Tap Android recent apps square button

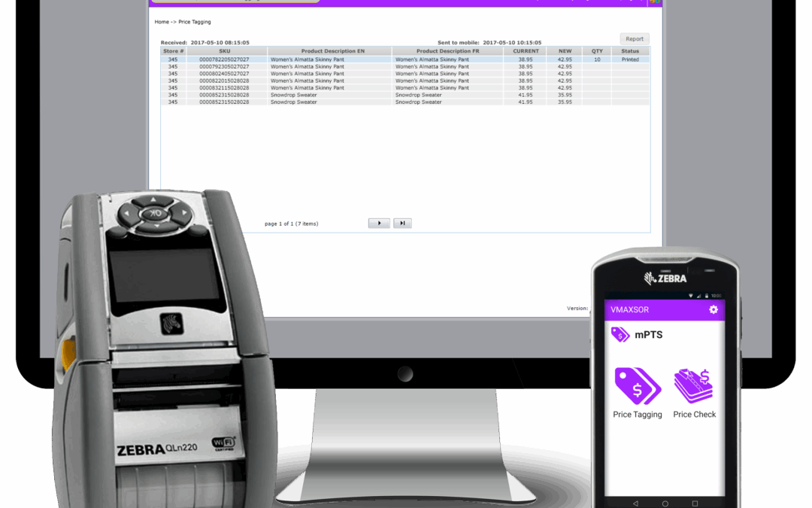pos(695,503)
